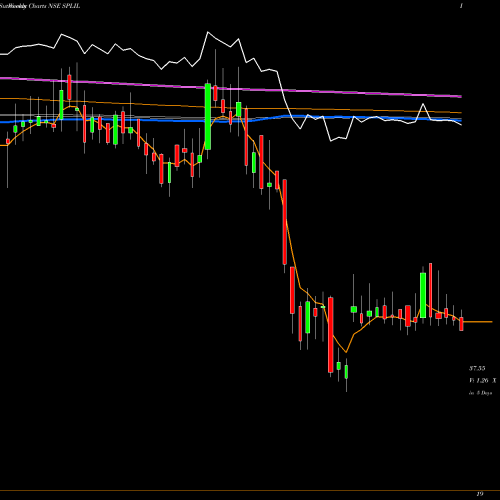Click the tall green candle in the recent right-side bounce
This screenshot has height=500, width=500.
(423, 295)
